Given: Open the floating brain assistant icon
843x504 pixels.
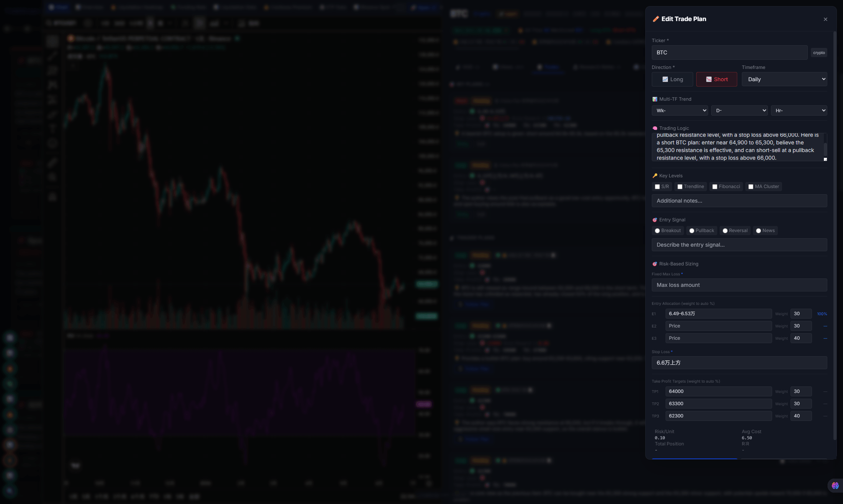Looking at the screenshot, I should [x=835, y=485].
